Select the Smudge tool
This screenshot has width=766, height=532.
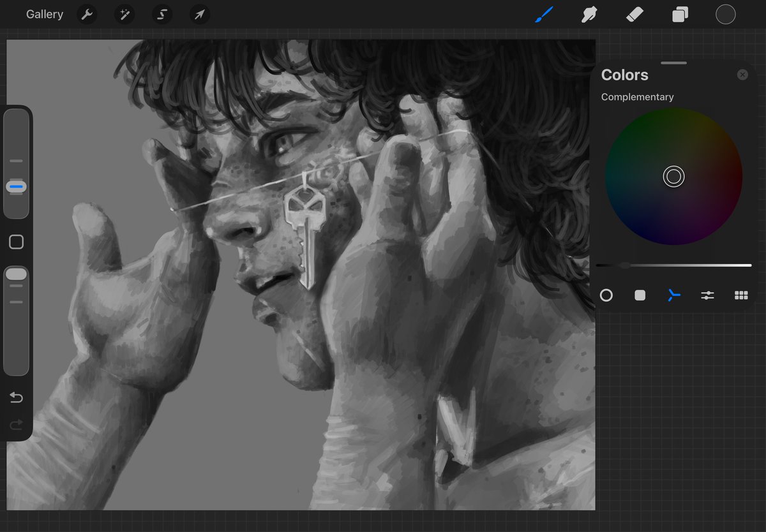pos(589,15)
